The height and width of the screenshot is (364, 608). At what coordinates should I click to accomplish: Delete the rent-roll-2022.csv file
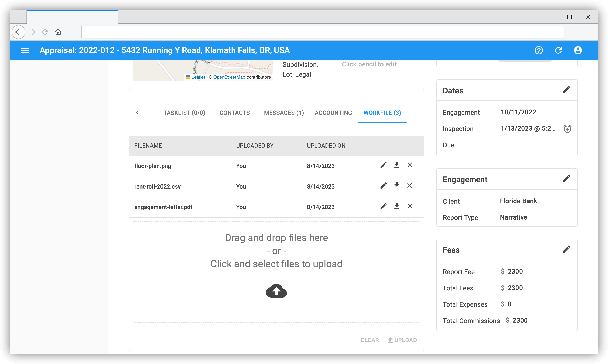[x=409, y=186]
